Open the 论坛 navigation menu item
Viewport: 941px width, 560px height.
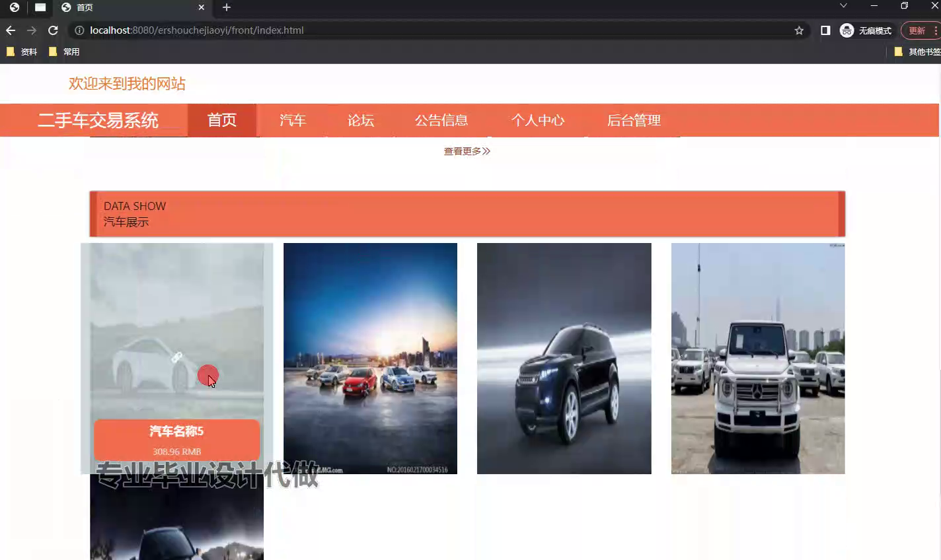[361, 120]
